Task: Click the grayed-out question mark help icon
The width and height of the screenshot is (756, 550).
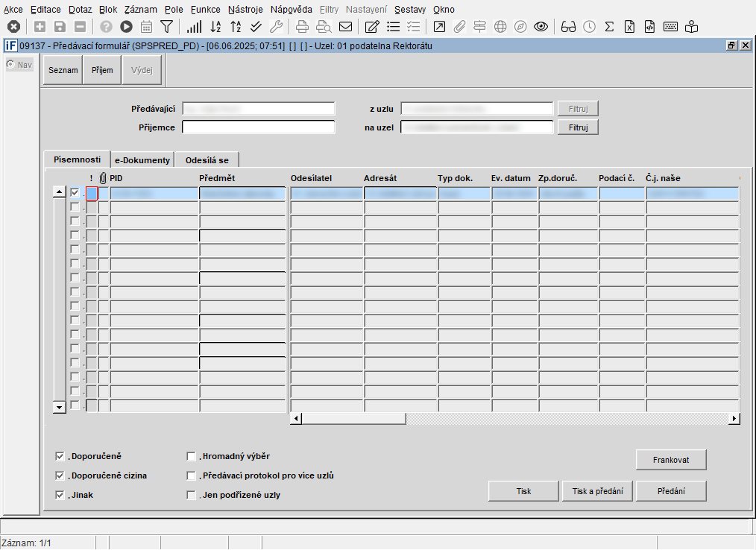Action: pos(106,27)
